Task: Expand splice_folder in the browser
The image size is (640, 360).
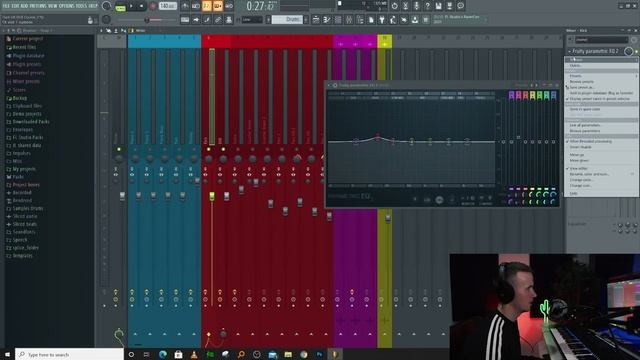Action: [25, 248]
